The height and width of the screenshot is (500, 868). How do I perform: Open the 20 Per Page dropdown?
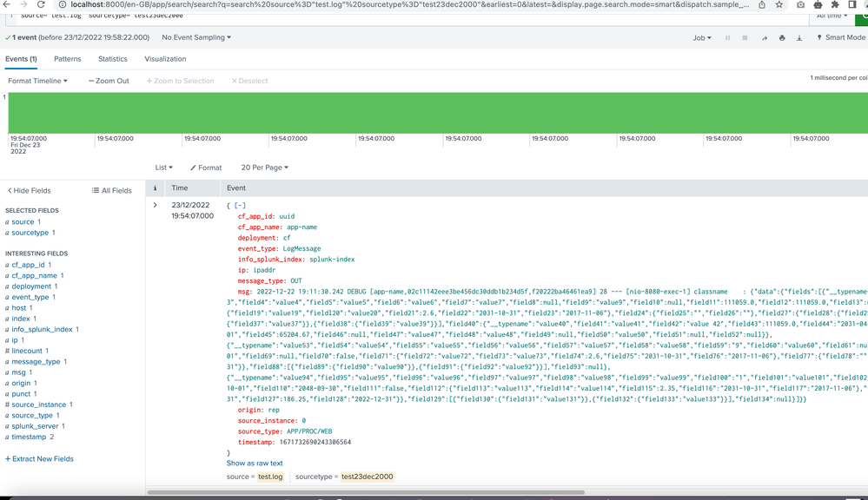tap(265, 168)
